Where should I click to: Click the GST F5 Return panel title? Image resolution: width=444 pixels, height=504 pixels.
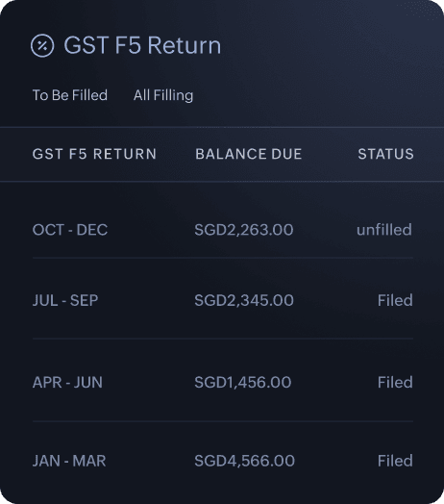click(142, 45)
